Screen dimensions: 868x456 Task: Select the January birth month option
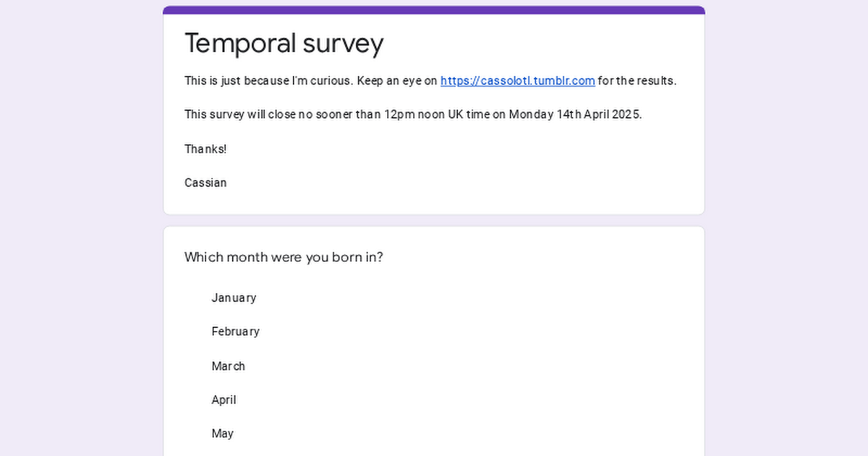(x=234, y=297)
